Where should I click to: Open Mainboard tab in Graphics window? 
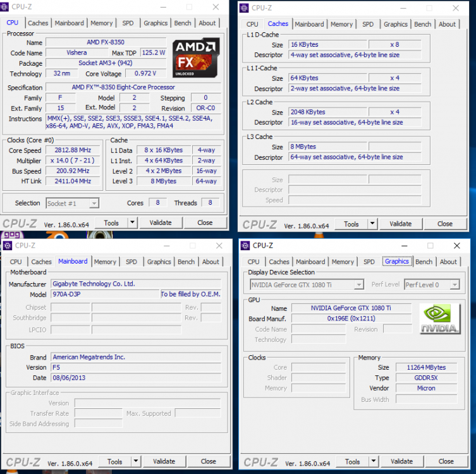coord(310,262)
